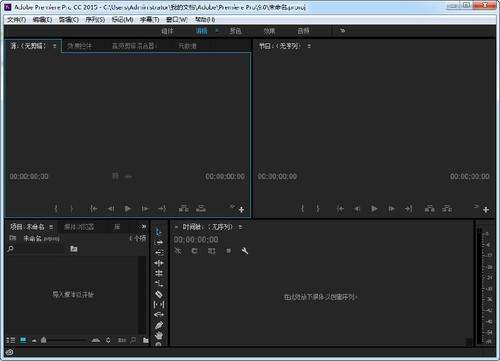
Task: Select the Ripple Edit tool
Action: pos(159,253)
